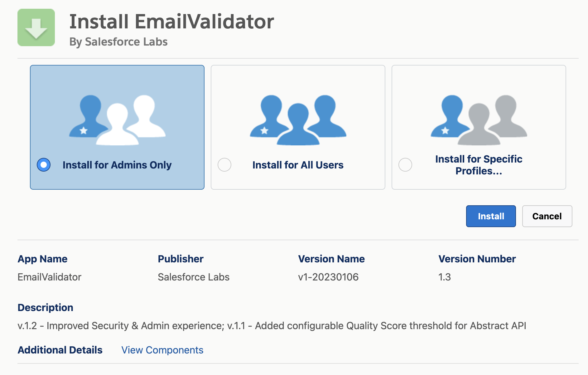Viewport: 588px width, 375px height.
Task: Click the Version Name field label
Action: point(331,259)
